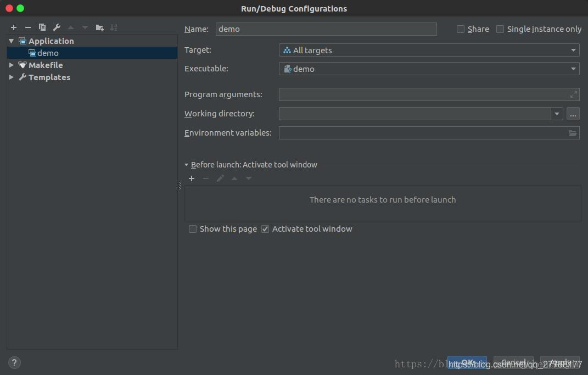The width and height of the screenshot is (588, 375).
Task: Create new folder for configurations
Action: (x=99, y=27)
